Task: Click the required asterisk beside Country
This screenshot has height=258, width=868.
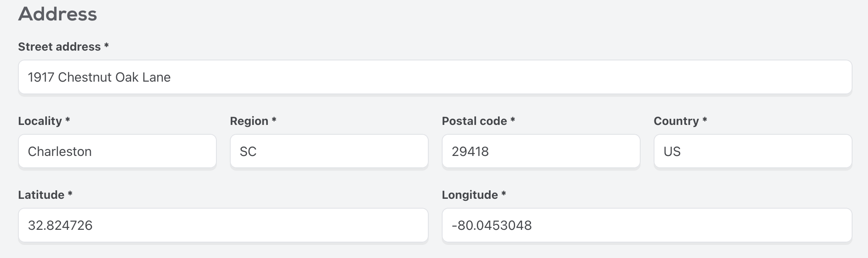Action: 705,120
